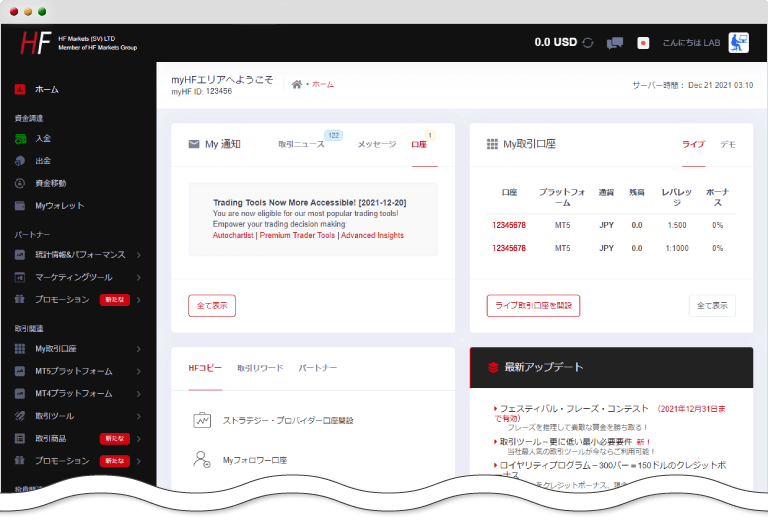
Task: Click the 取引商品 icon
Action: (20, 438)
